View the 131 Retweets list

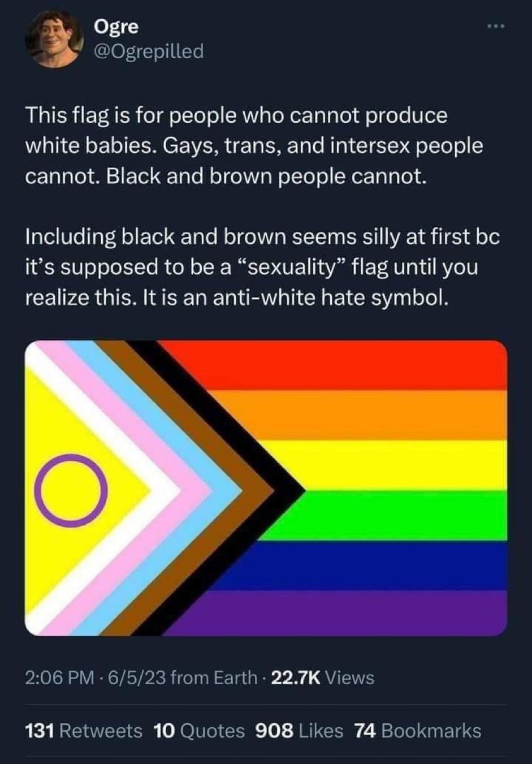pyautogui.click(x=84, y=731)
